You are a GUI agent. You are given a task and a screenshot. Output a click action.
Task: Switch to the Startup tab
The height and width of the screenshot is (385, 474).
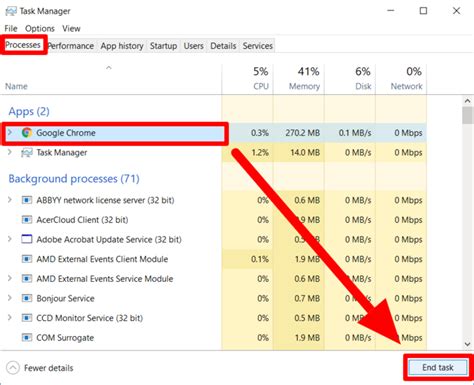163,46
